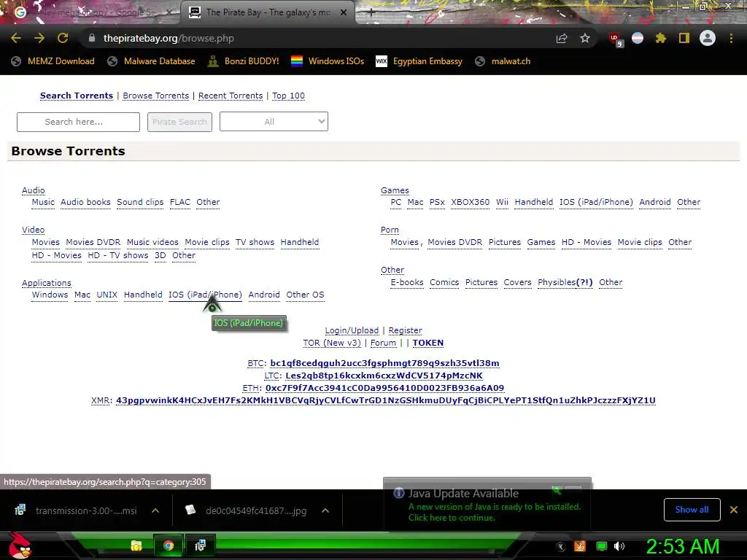Click the volume speaker tray icon

(619, 546)
